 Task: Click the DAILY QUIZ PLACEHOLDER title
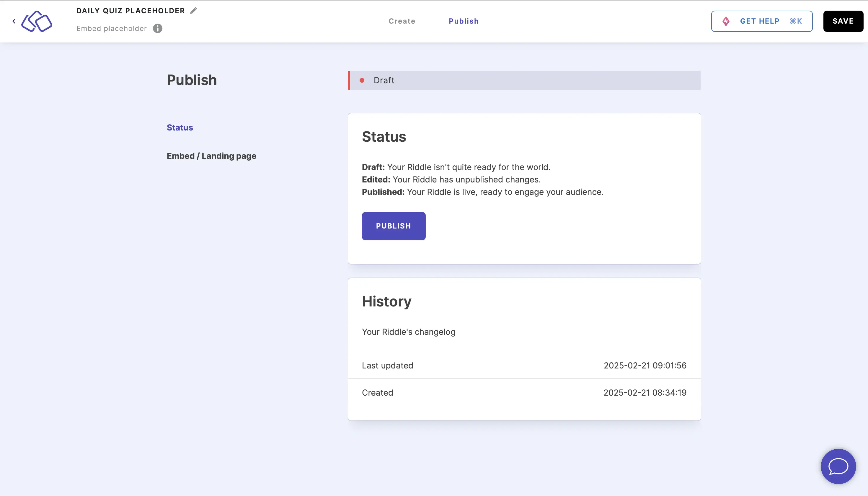click(x=130, y=11)
